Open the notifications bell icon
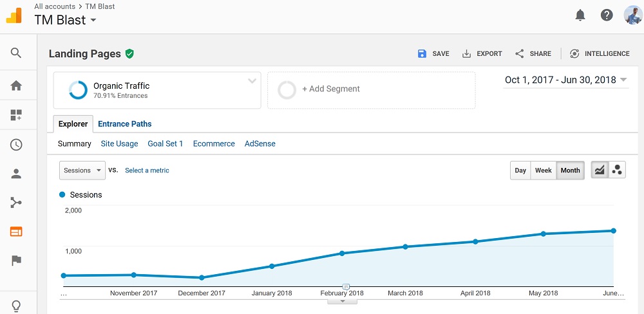 pos(580,15)
